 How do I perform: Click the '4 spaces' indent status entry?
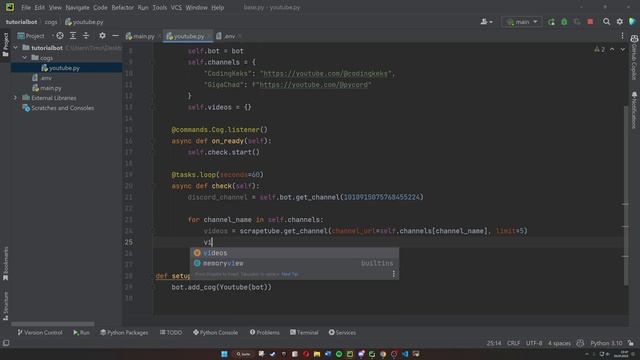click(x=559, y=343)
